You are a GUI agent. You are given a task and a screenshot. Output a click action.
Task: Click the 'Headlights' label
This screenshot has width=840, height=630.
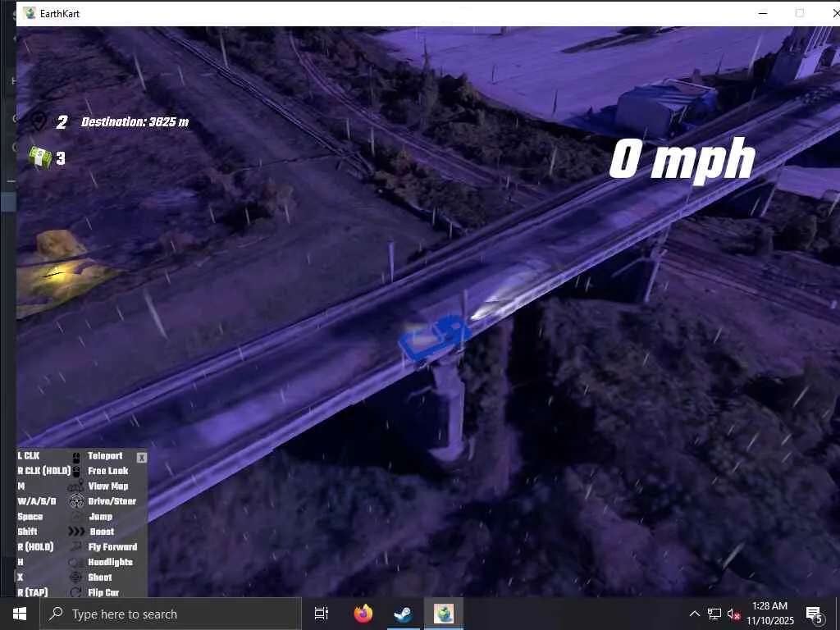111,562
